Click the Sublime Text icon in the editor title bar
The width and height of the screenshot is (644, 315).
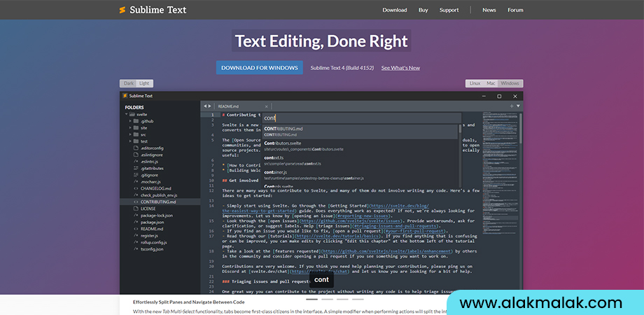tap(125, 96)
